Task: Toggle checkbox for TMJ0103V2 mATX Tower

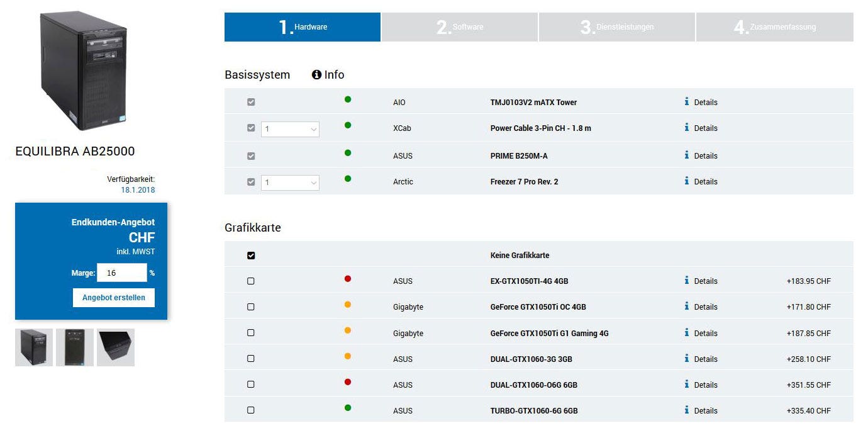Action: [251, 102]
